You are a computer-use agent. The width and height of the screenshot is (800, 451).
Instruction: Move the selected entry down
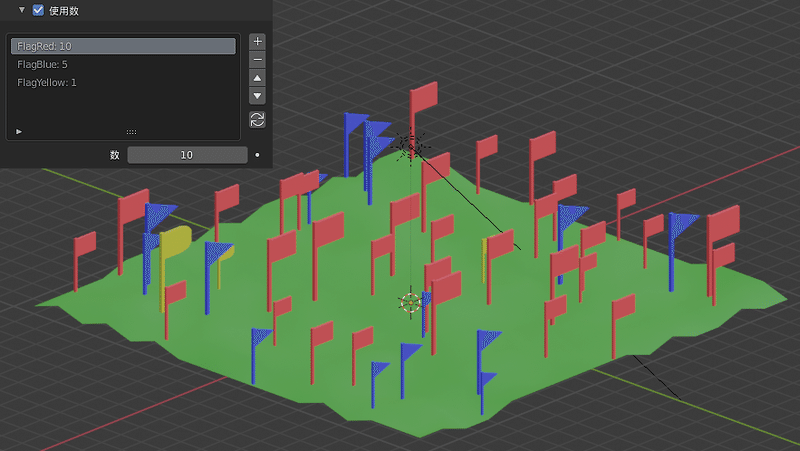258,96
